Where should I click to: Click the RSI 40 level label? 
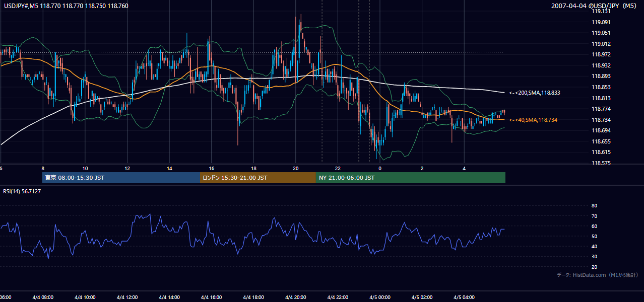594,247
